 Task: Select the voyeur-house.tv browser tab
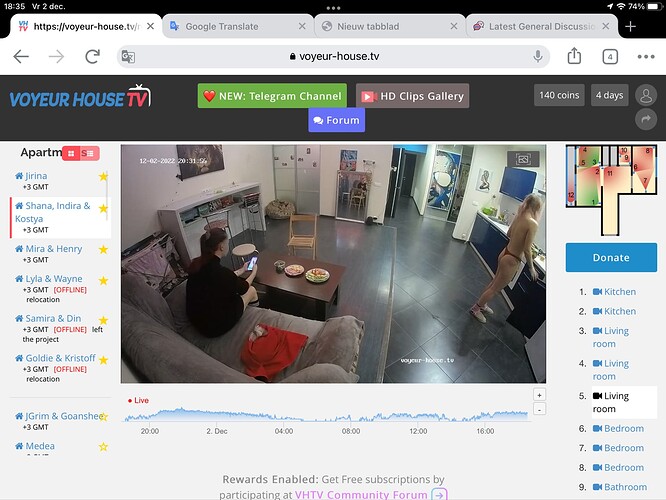click(86, 26)
